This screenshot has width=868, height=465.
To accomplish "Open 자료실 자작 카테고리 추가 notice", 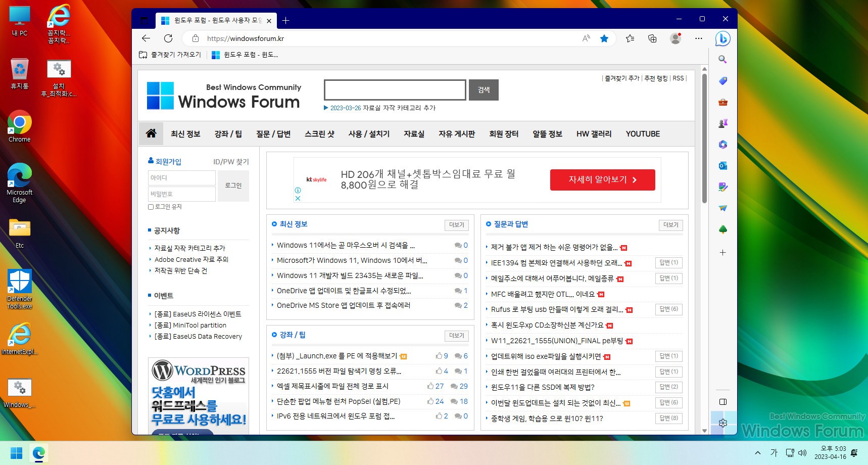I will 190,248.
